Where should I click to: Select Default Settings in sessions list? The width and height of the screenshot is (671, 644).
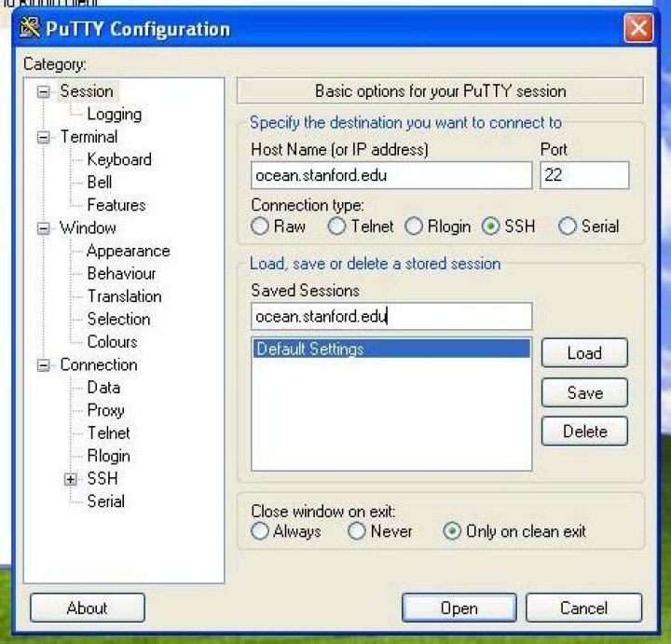[391, 349]
